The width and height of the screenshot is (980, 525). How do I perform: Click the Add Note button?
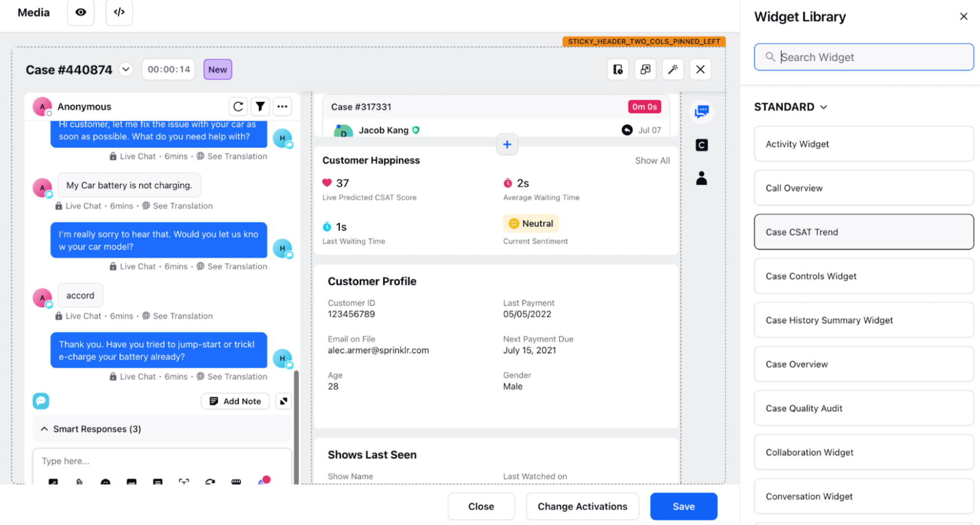coord(235,401)
